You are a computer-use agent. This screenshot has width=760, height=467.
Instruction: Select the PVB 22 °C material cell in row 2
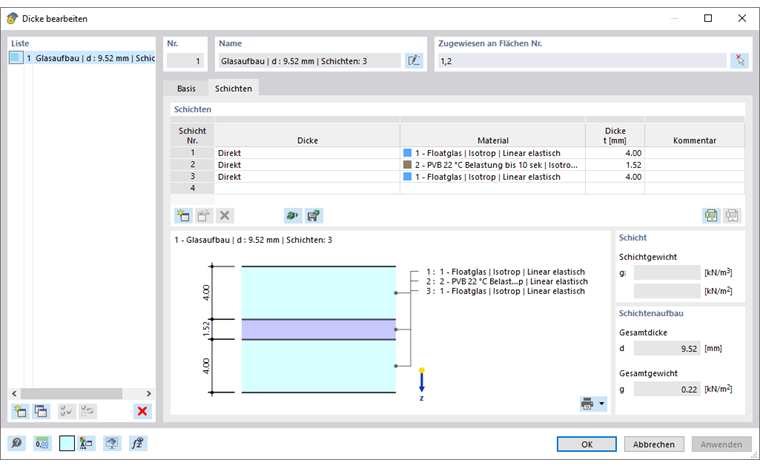492,165
